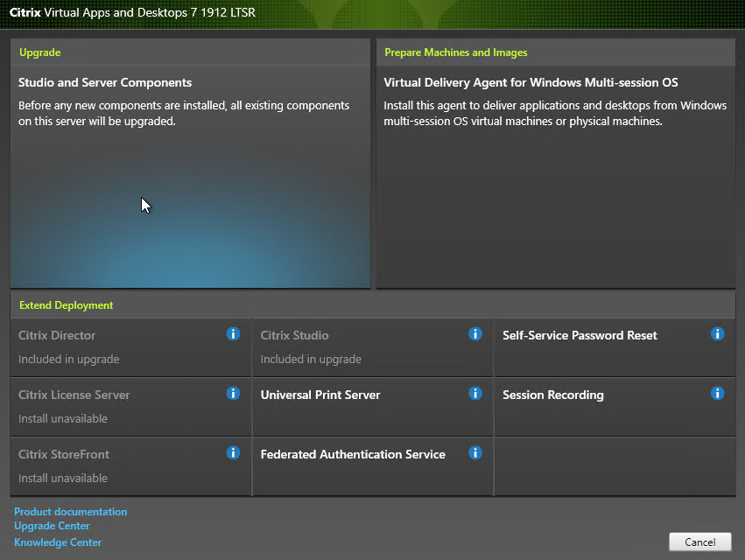The image size is (745, 560).
Task: Click the Citrix StoreFront tile
Action: click(x=130, y=466)
